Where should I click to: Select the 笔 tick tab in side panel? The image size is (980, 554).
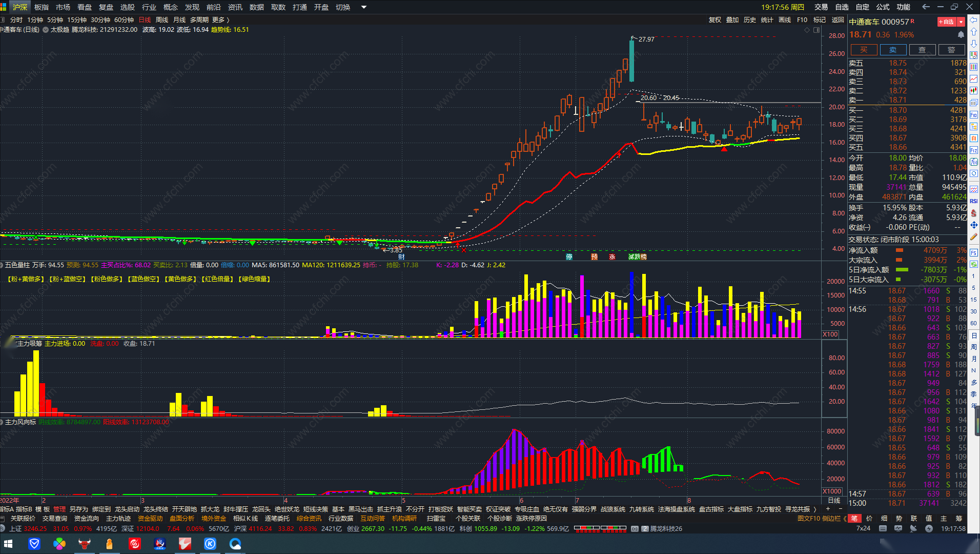point(854,519)
